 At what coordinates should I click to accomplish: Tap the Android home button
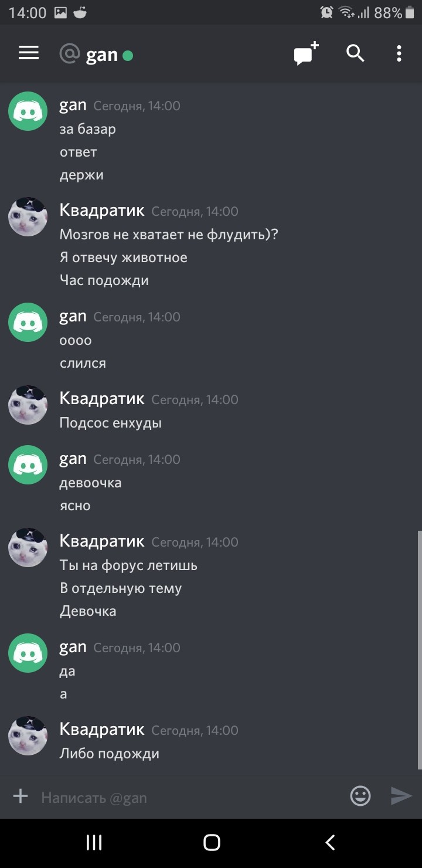[212, 843]
